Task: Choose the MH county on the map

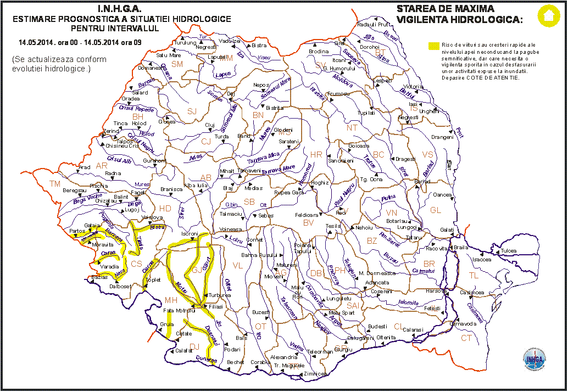Action: coord(171,300)
